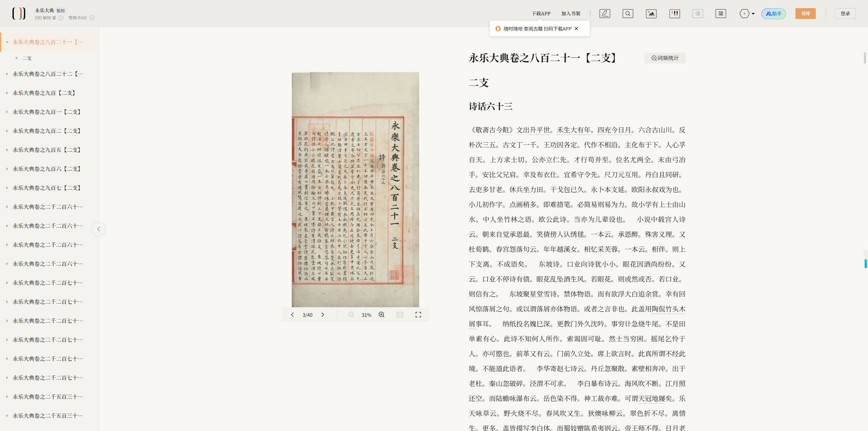
Task: Toggle the image view icon
Action: [651, 14]
